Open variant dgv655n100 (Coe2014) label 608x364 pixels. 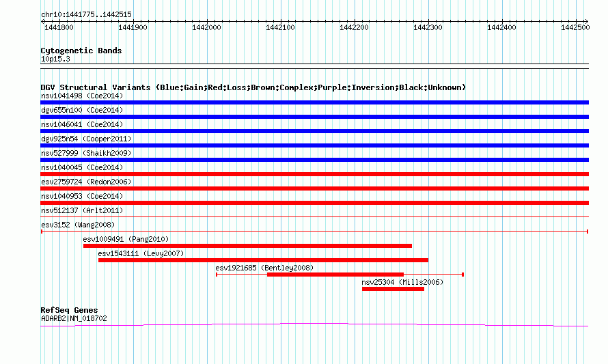pos(82,110)
